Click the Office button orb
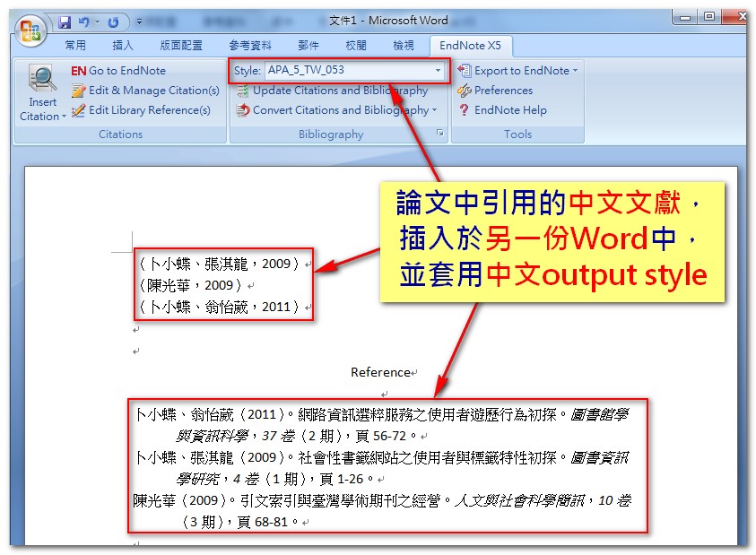 [30, 30]
